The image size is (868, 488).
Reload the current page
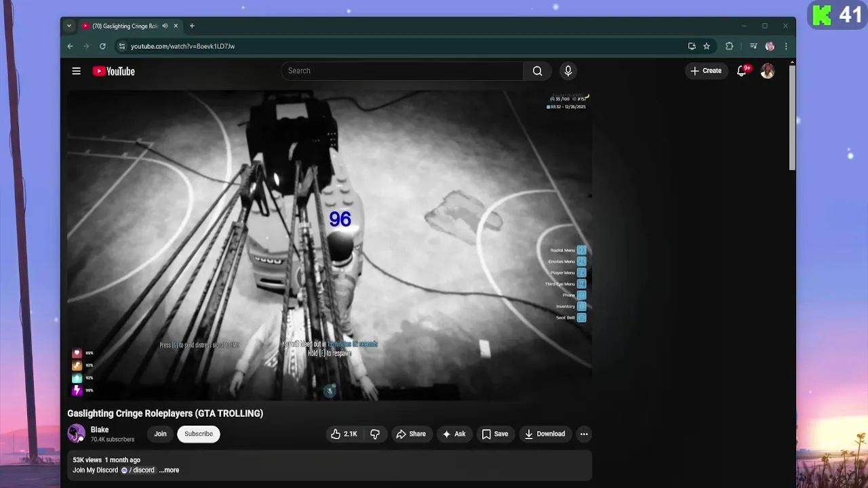pyautogui.click(x=102, y=46)
